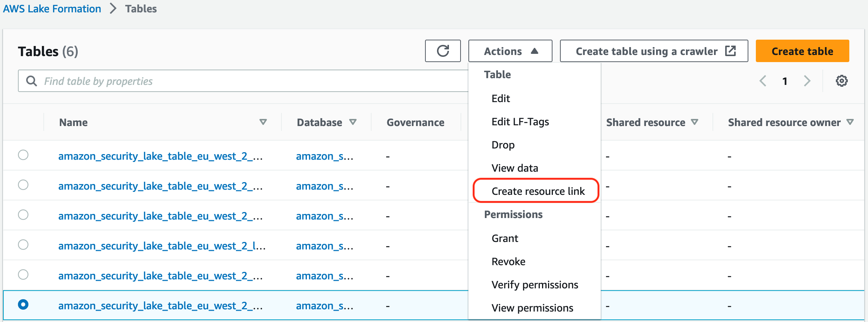Open table preferences gear icon
The height and width of the screenshot is (322, 868).
tap(841, 81)
